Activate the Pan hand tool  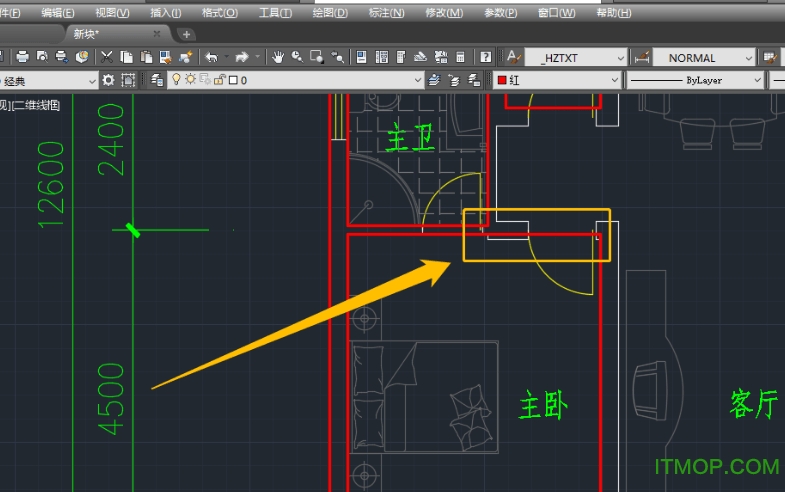pyautogui.click(x=278, y=57)
